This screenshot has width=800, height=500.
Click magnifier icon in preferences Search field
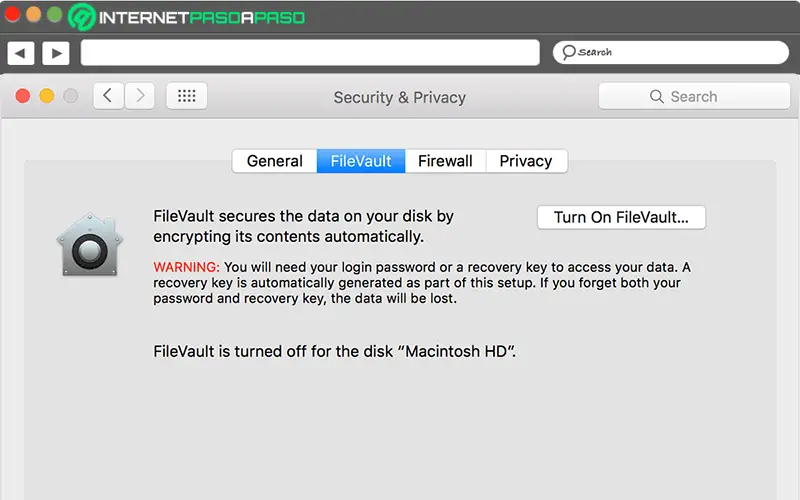(657, 97)
